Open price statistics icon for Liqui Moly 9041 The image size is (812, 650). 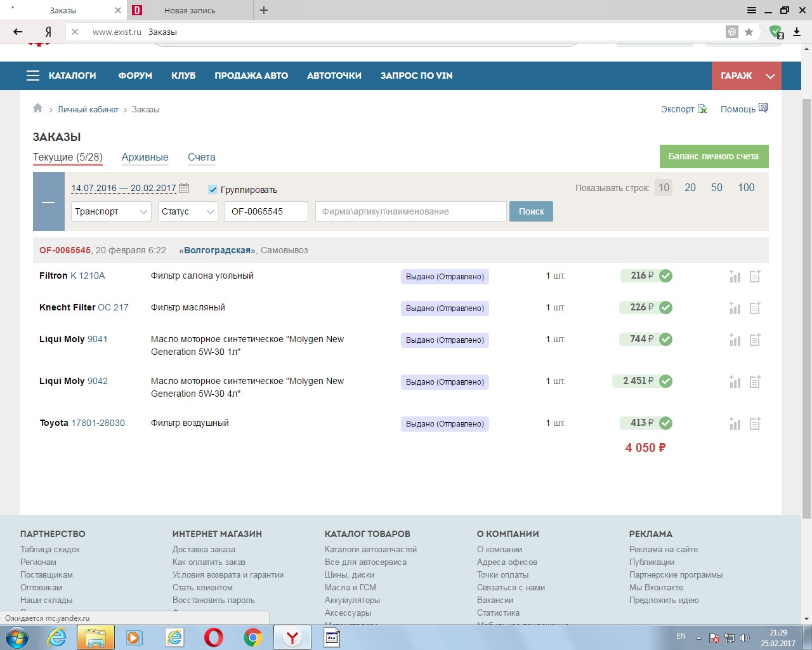click(x=735, y=340)
